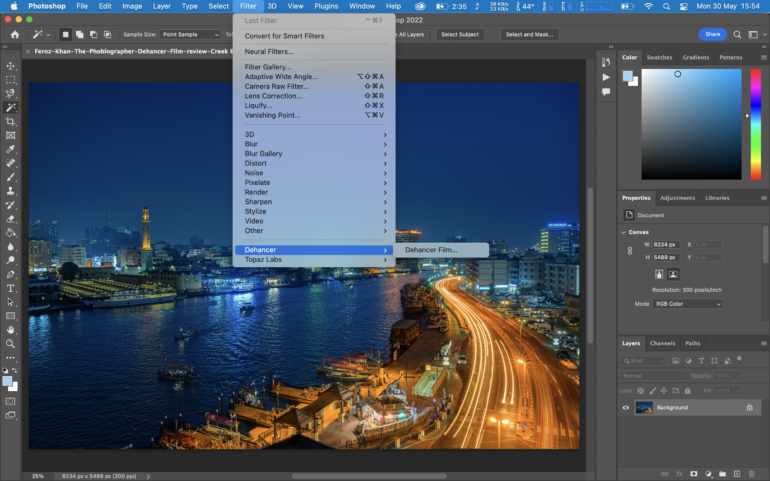Click inside the color picker field
770x481 pixels.
tap(691, 124)
